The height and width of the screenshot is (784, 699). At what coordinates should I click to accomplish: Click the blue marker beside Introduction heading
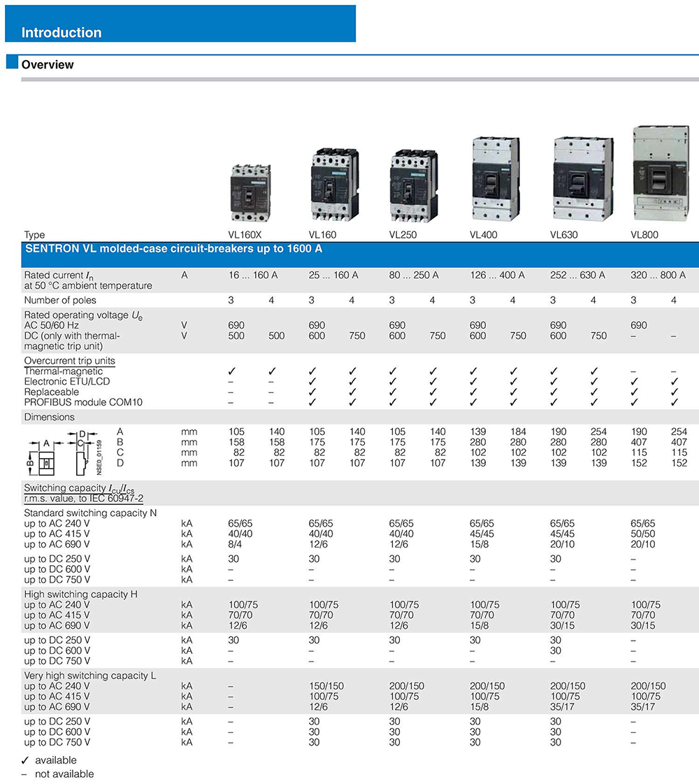[x=11, y=22]
